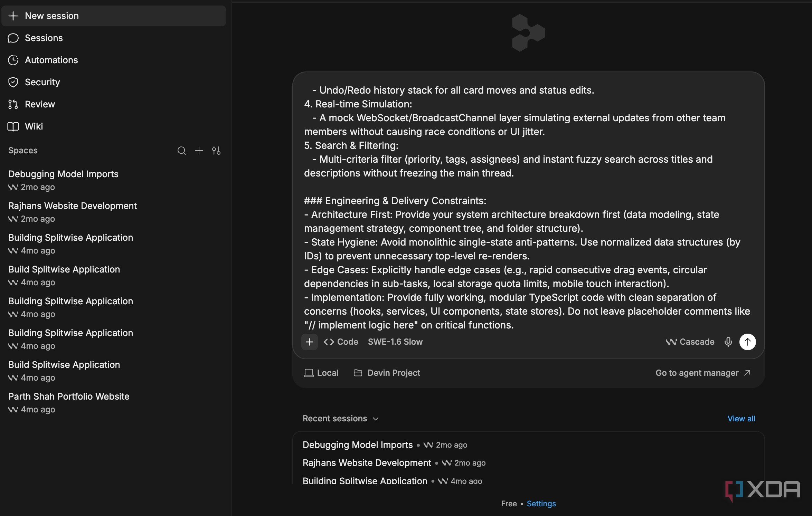The height and width of the screenshot is (516, 812).
Task: Click the Sessions chat bubble icon
Action: [13, 38]
